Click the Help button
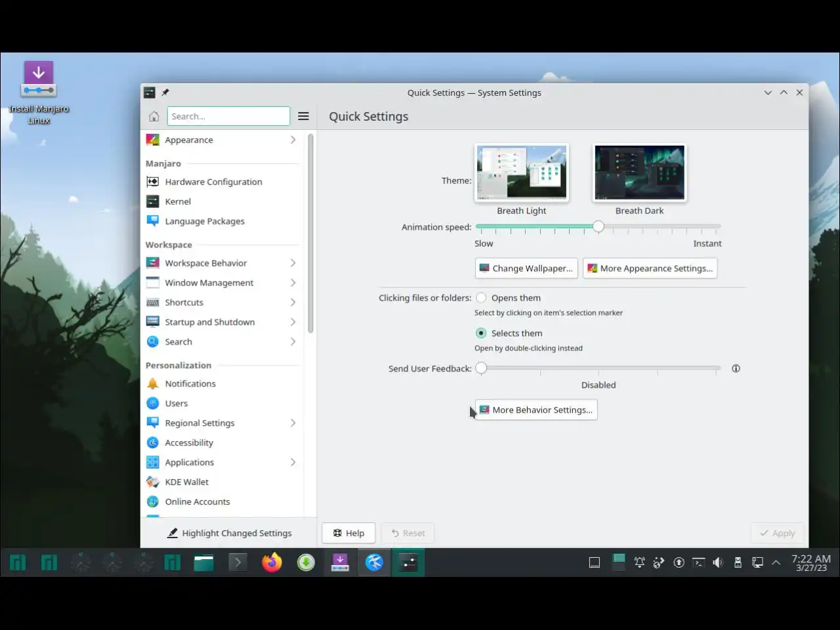The height and width of the screenshot is (630, 840). pos(348,533)
